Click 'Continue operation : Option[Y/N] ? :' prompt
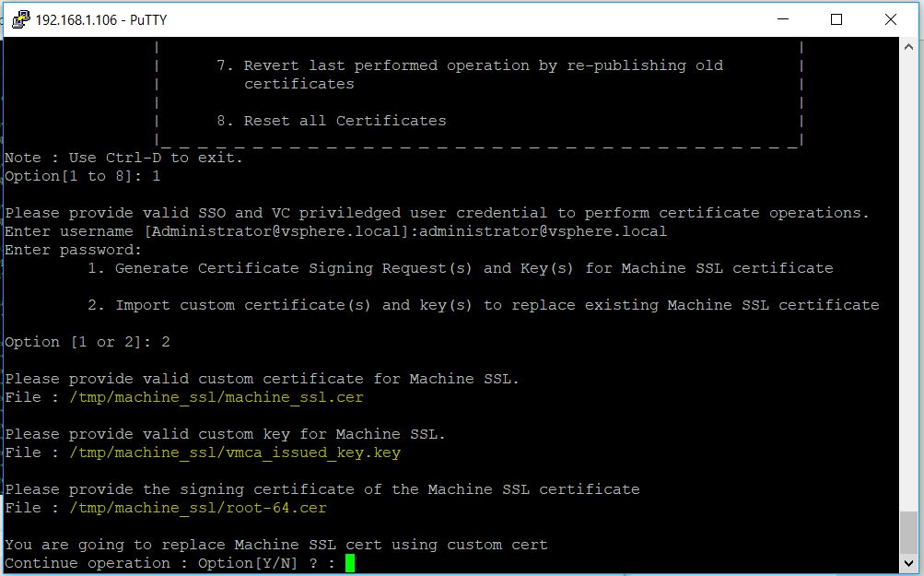Screen dimensions: 924x576 click(x=170, y=564)
